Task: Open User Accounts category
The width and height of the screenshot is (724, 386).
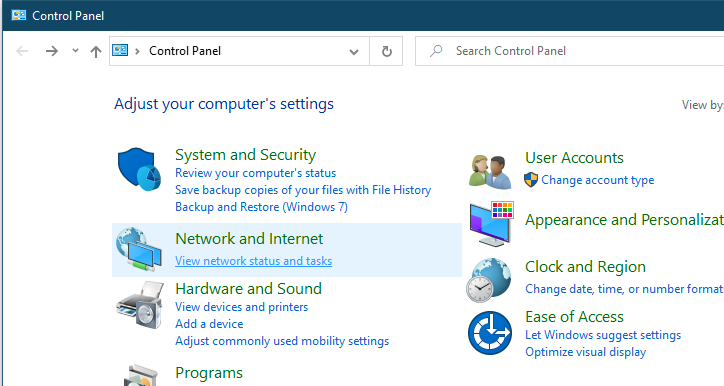Action: click(x=574, y=158)
